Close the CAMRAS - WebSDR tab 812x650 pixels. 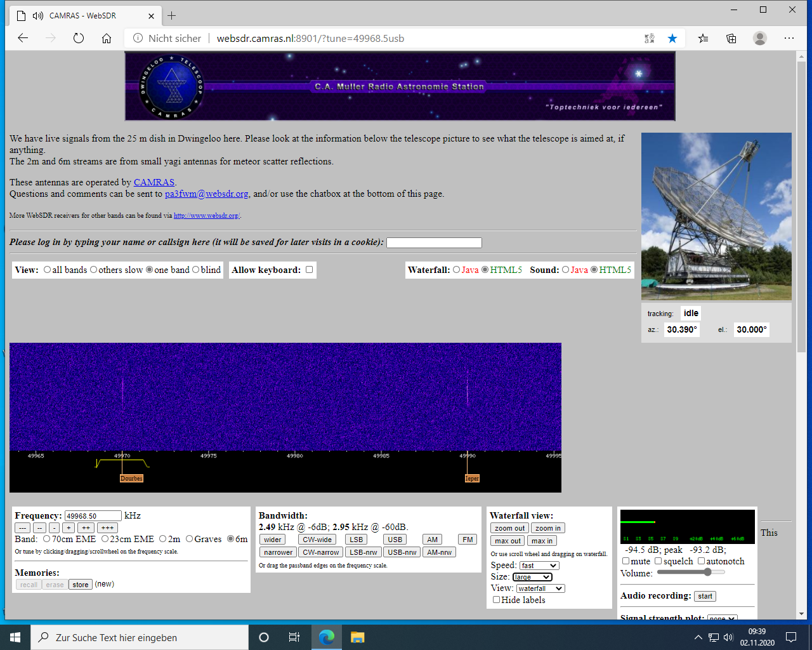(151, 16)
